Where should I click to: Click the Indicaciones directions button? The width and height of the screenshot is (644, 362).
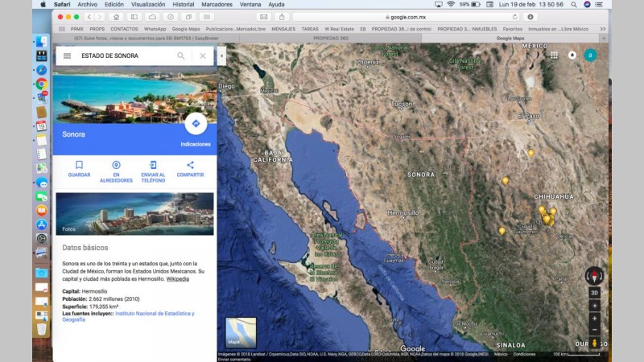click(196, 125)
